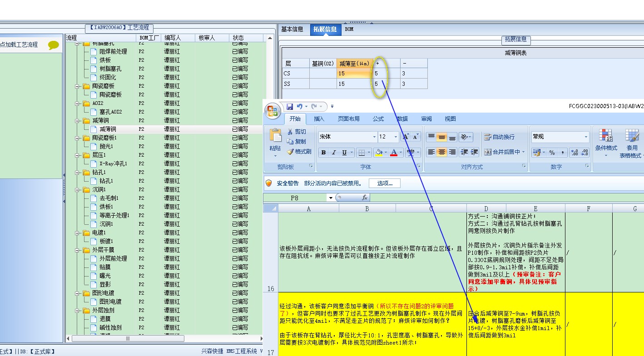Click the cell borders icon

pyautogui.click(x=361, y=152)
